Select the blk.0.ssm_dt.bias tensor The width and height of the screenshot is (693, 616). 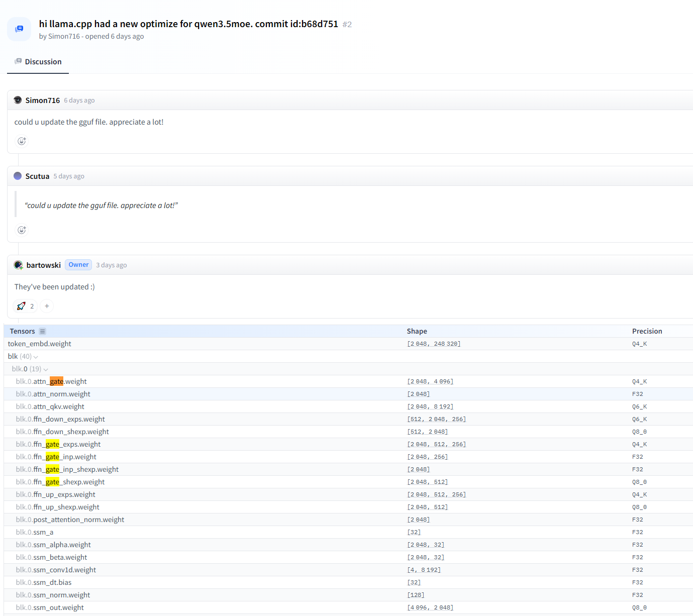(x=348, y=582)
